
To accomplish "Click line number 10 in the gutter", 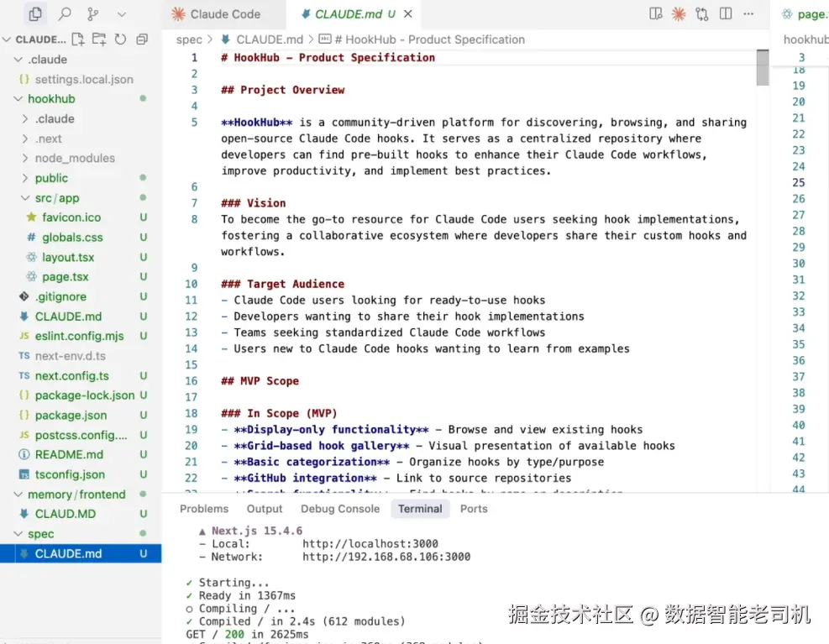I will point(192,284).
